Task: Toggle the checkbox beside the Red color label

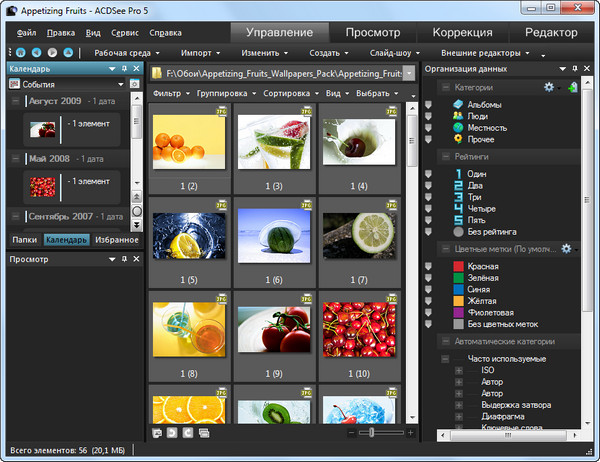Action: (429, 266)
